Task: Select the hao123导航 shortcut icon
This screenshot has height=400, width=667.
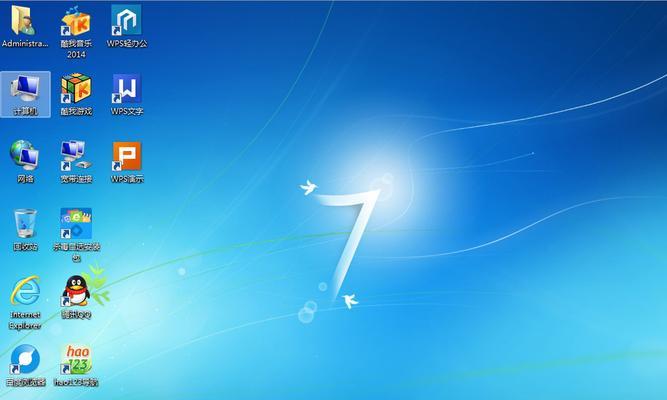Action: point(76,360)
